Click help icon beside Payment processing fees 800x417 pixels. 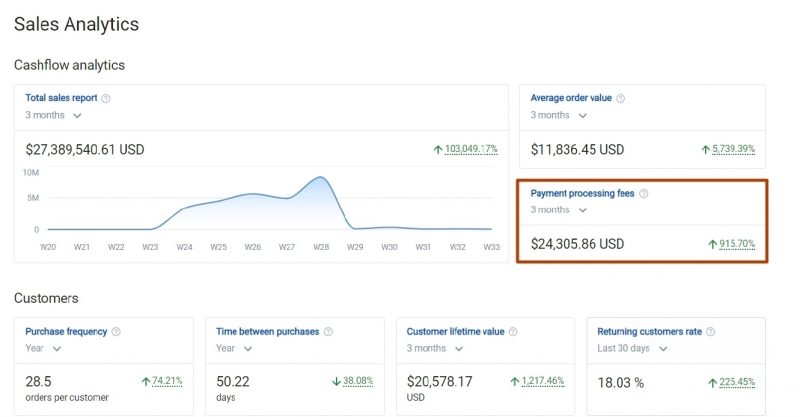644,193
